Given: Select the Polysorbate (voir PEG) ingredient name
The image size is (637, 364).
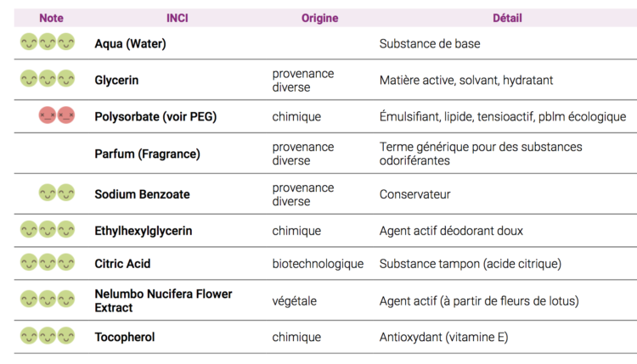Looking at the screenshot, I should pos(155,116).
